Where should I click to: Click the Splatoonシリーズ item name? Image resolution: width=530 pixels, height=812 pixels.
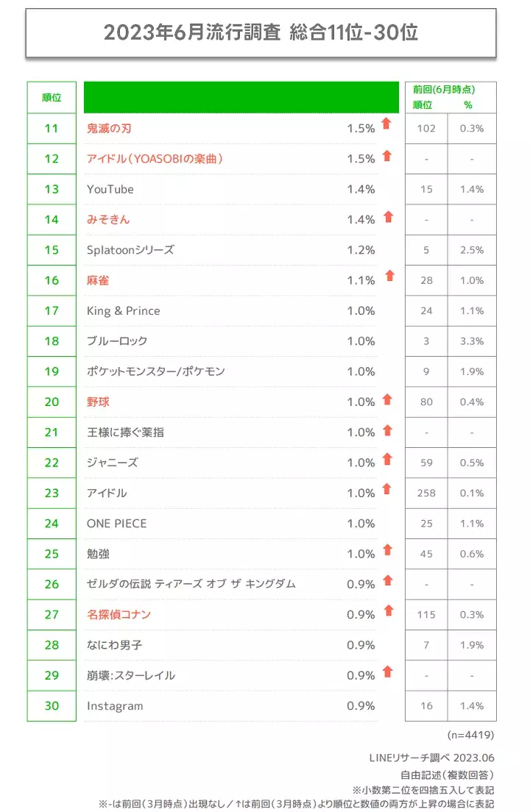[130, 250]
